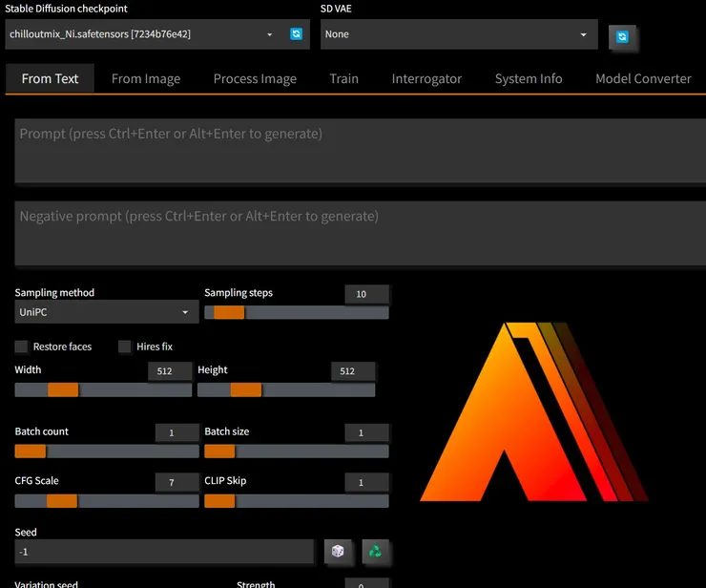Click the Batch size slider
Viewport: 706px width, 588px height.
pyautogui.click(x=297, y=451)
